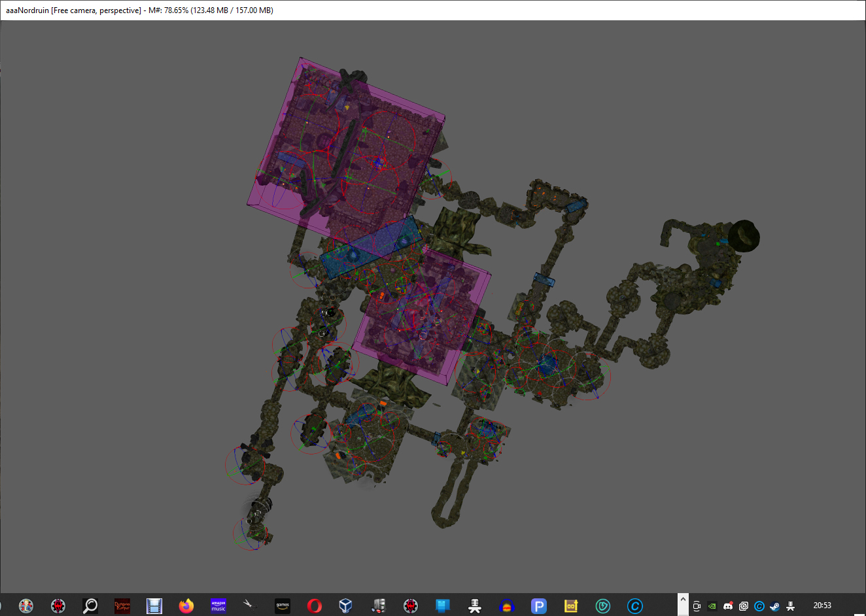
Task: Open Discord from the system tray
Action: click(x=728, y=606)
